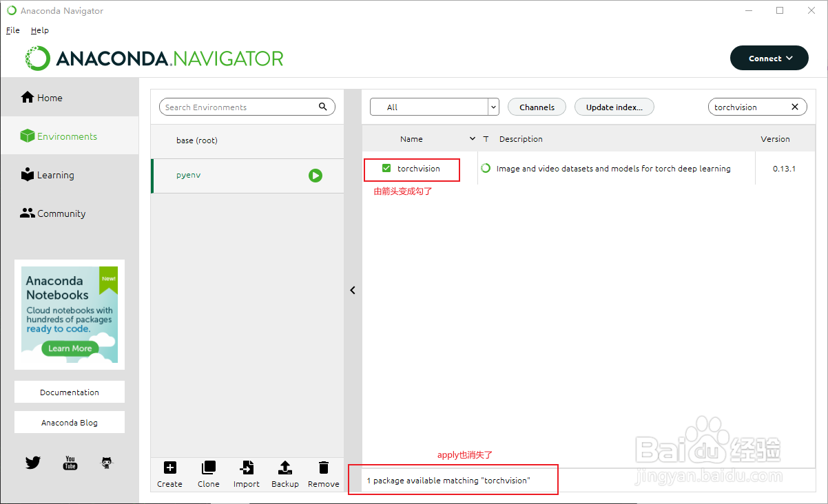The height and width of the screenshot is (504, 828).
Task: Open the YouTube icon link
Action: 70,463
